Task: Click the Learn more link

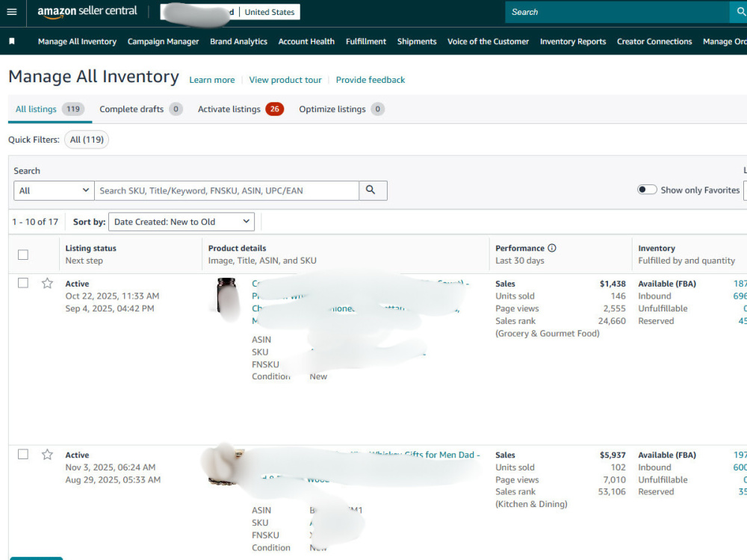Action: (212, 80)
